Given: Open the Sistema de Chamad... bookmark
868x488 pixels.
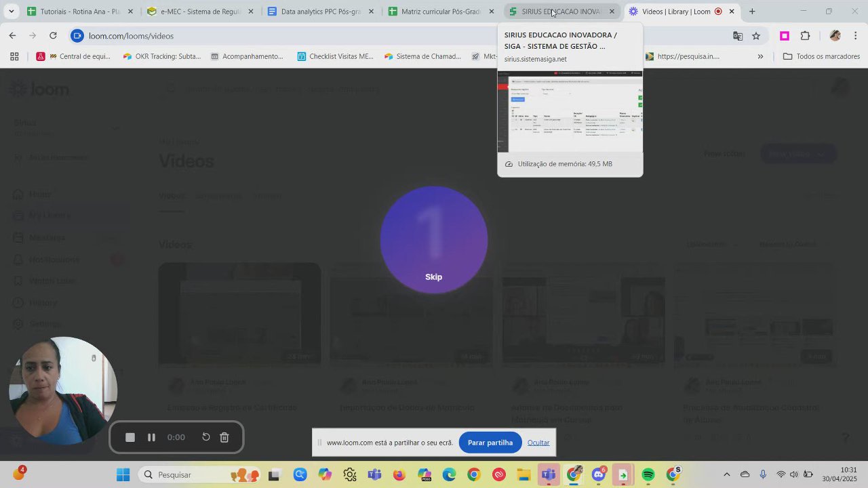Looking at the screenshot, I should (x=422, y=56).
